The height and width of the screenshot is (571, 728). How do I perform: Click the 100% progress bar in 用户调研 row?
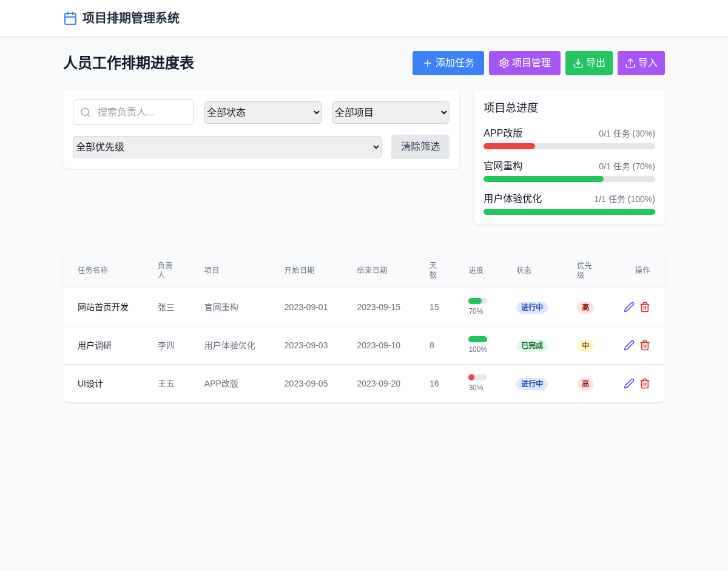coord(477,339)
